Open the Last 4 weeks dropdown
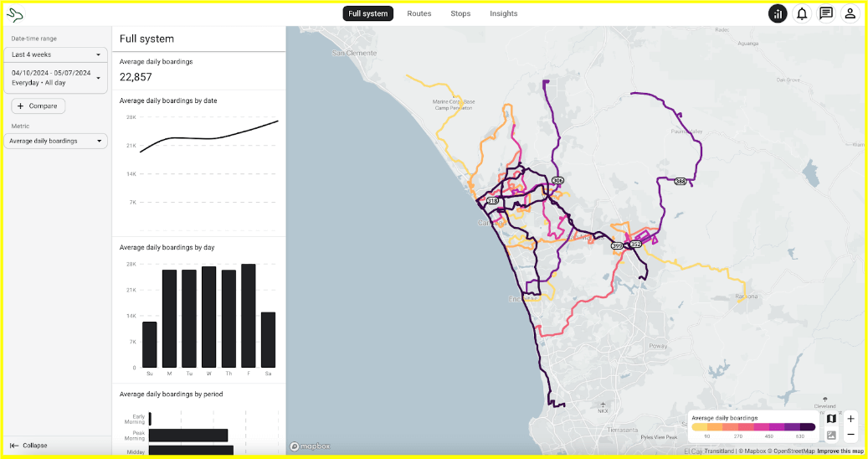868x459 pixels. coord(56,54)
